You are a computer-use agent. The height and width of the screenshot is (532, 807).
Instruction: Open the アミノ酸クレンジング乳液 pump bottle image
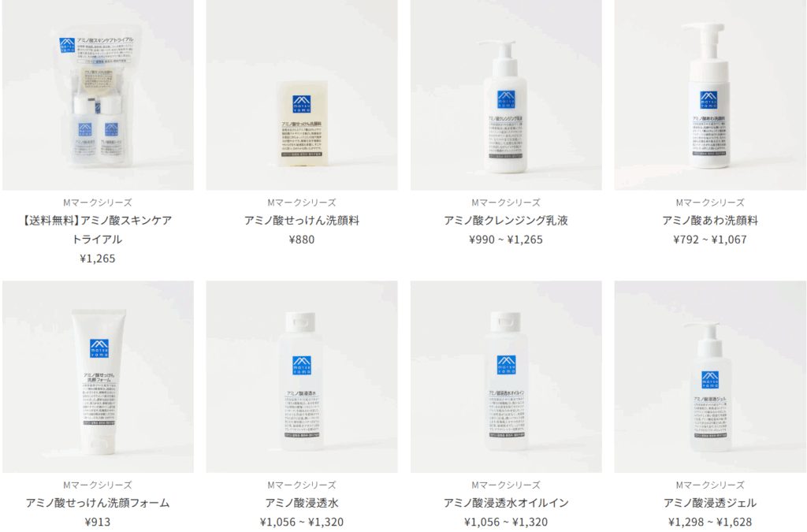pyautogui.click(x=506, y=95)
